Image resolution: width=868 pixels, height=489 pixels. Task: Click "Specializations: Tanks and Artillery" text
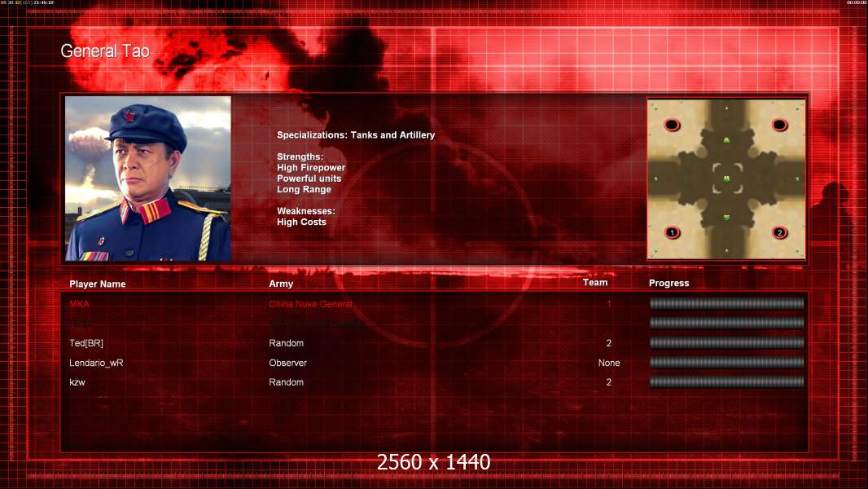(356, 135)
